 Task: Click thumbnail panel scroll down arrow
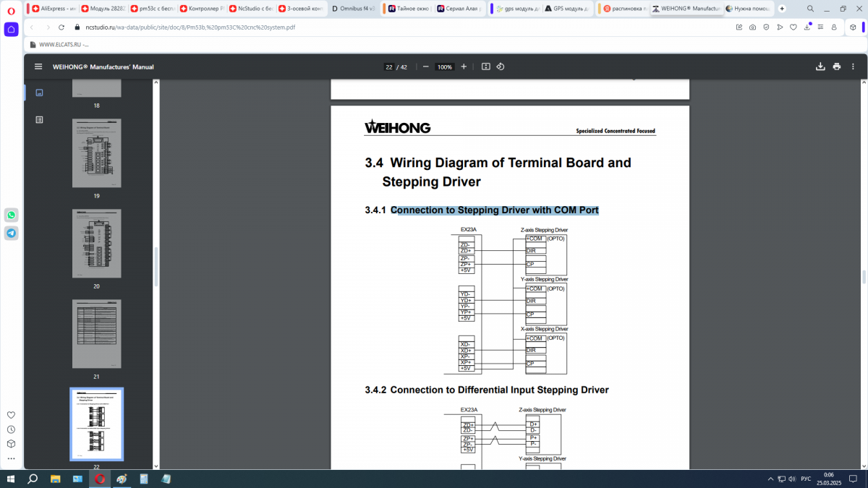pos(156,466)
